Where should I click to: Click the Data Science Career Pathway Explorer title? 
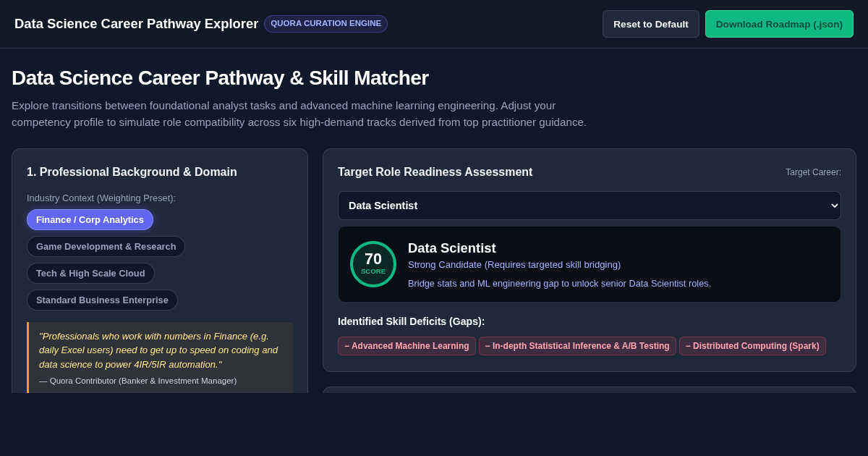tap(136, 24)
